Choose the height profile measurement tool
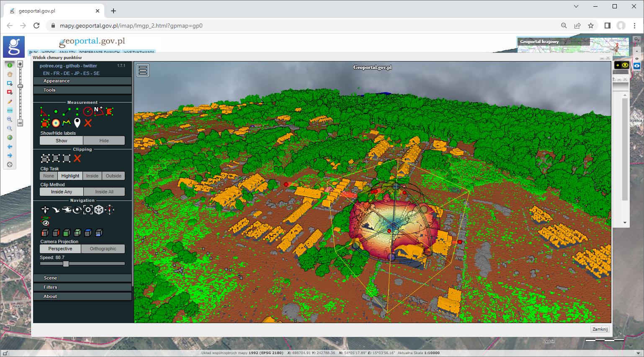Image resolution: width=644 pixels, height=357 pixels. click(x=67, y=123)
